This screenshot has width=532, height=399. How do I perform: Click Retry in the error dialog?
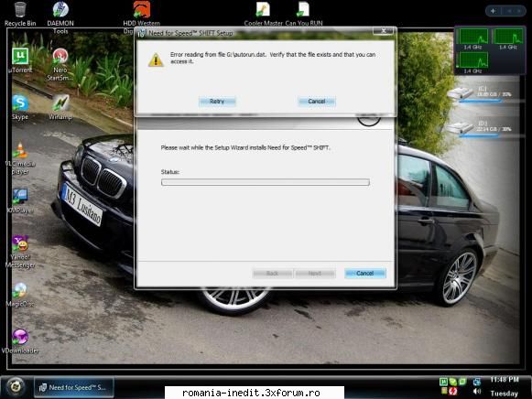(217, 102)
